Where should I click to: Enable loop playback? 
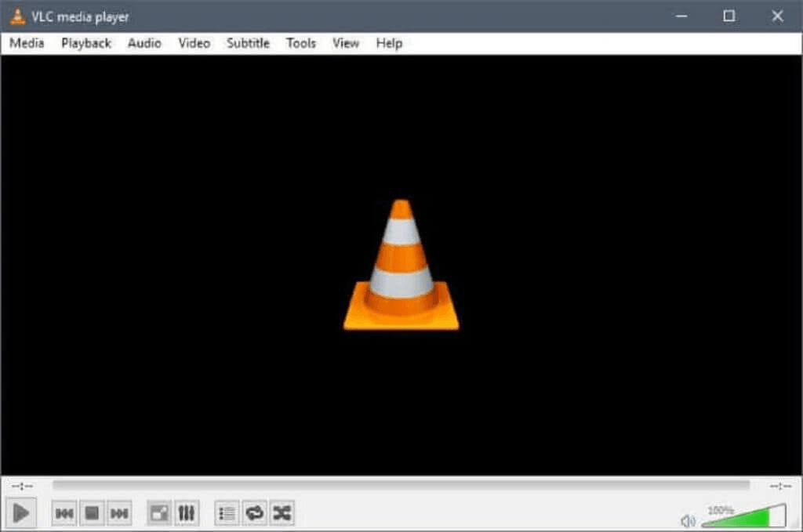point(253,513)
